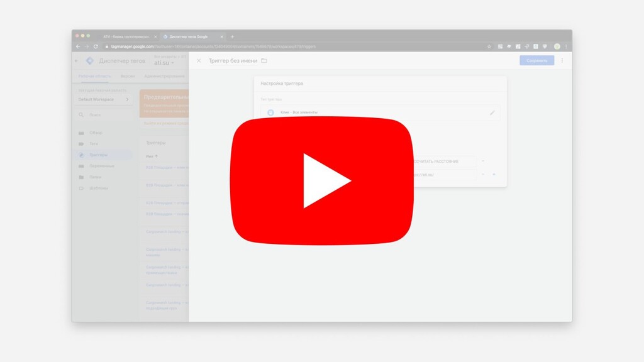644x362 pixels.
Task: Close the Диспетчер тегов Google browser tab
Action: point(222,36)
